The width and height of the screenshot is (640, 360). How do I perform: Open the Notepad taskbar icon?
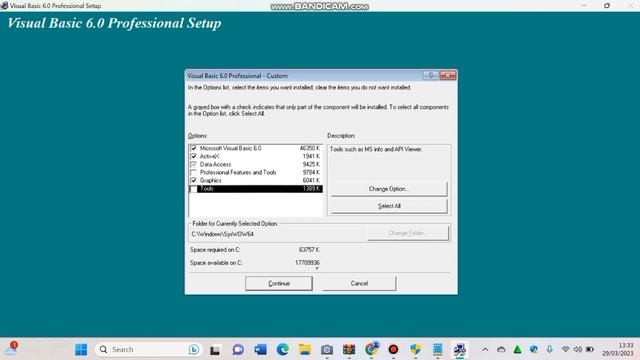[438, 350]
